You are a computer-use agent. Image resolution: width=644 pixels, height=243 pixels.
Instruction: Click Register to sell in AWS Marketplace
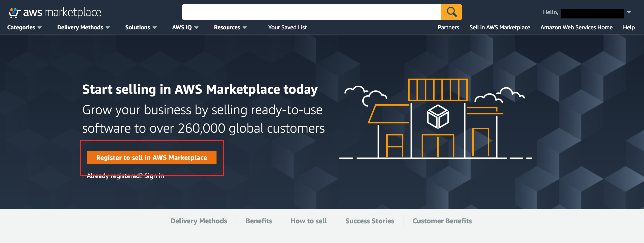[151, 157]
